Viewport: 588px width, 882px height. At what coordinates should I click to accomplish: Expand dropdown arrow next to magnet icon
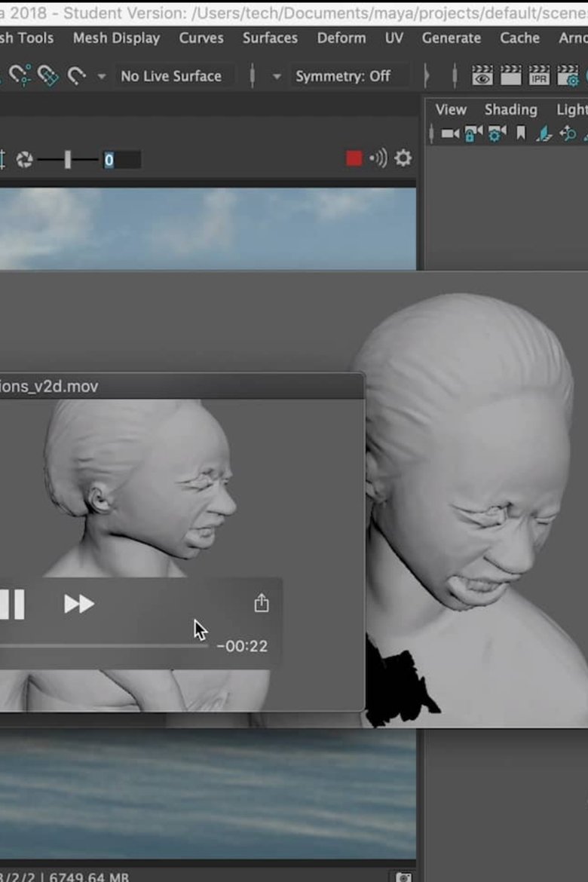click(102, 76)
